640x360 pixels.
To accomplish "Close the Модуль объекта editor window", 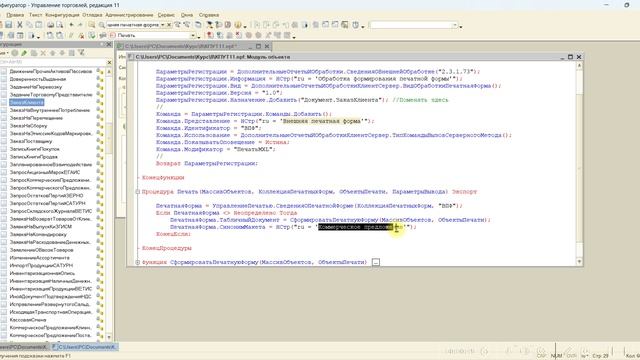I will tap(579, 57).
